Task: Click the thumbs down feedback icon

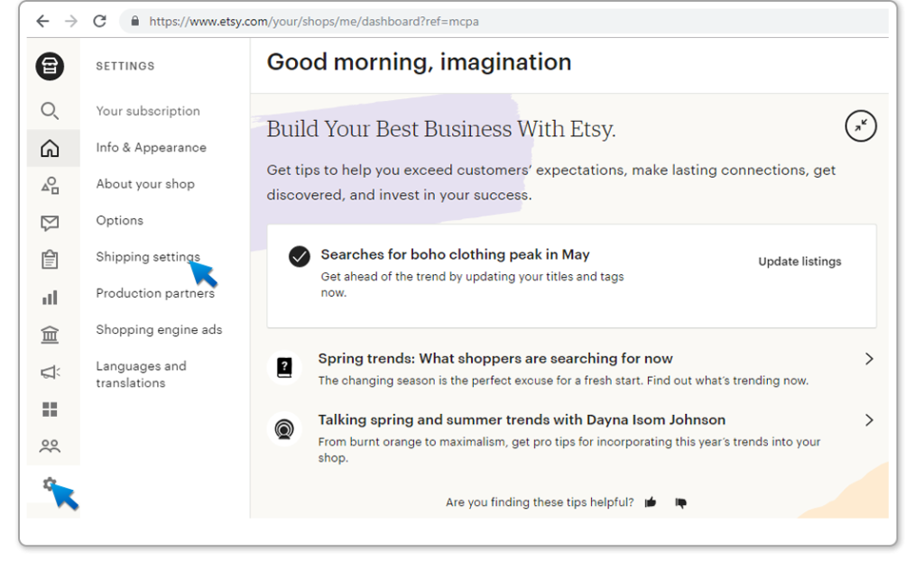Action: [x=680, y=502]
